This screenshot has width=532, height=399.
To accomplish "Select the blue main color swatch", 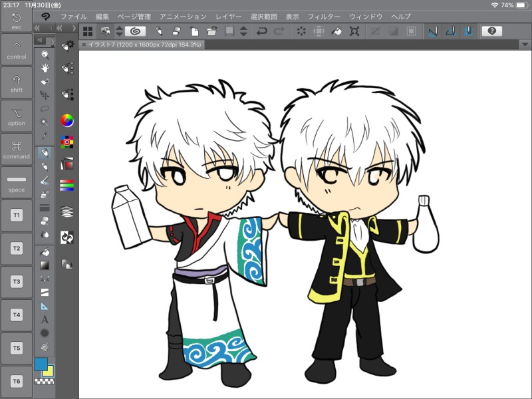I will [x=41, y=364].
